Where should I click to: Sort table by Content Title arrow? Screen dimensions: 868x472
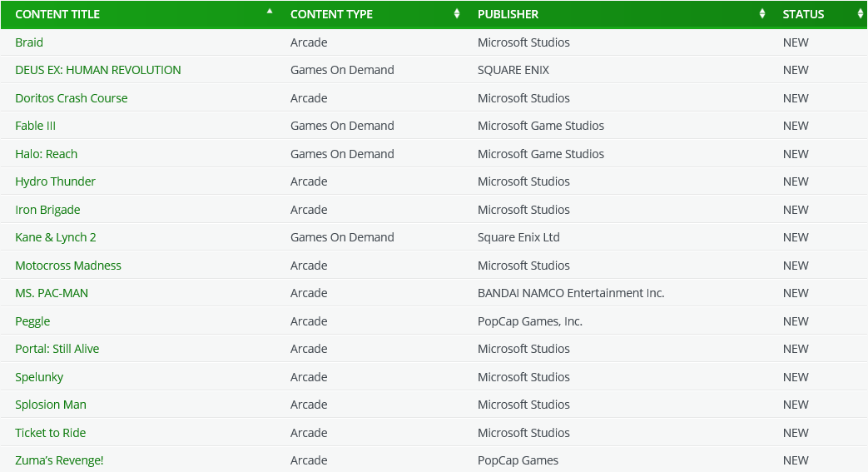pyautogui.click(x=270, y=11)
